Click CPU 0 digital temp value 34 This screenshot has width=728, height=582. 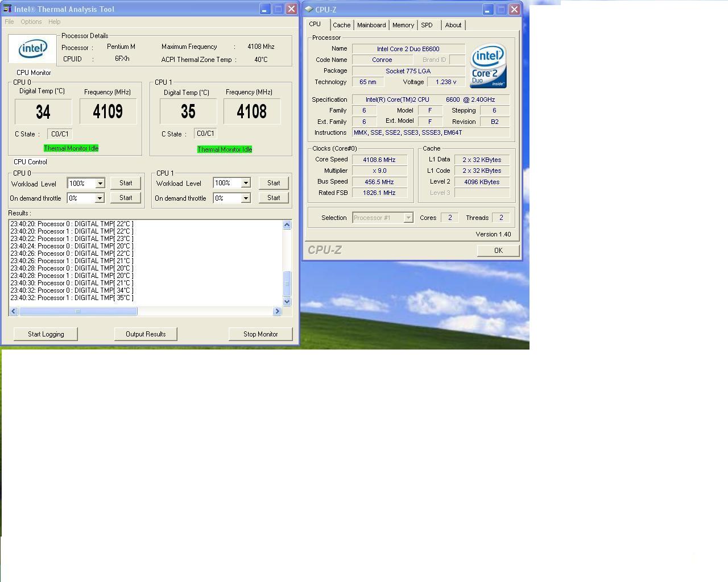(43, 112)
